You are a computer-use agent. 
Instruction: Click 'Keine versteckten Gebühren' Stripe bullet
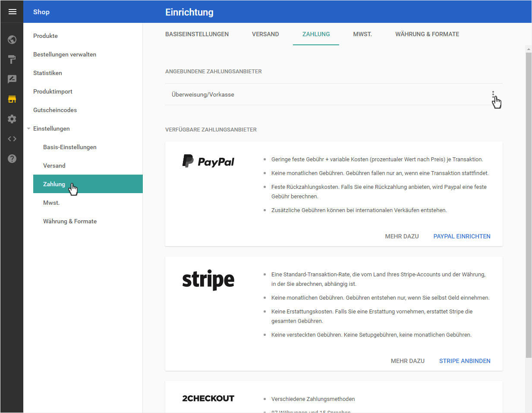pos(371,335)
